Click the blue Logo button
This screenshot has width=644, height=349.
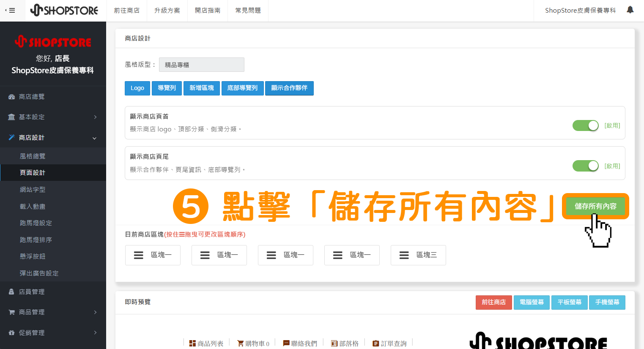click(x=137, y=88)
